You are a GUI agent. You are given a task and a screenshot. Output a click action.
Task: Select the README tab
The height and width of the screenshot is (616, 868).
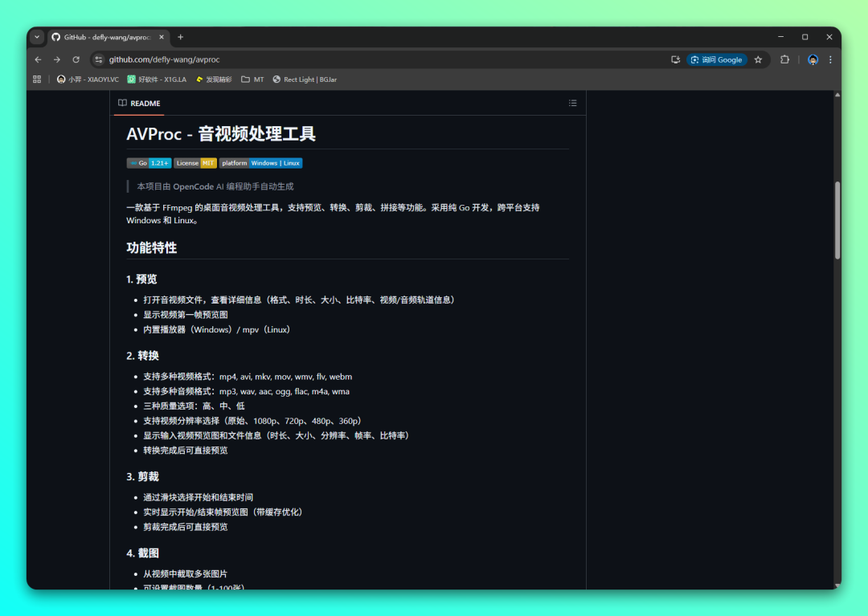click(x=139, y=103)
